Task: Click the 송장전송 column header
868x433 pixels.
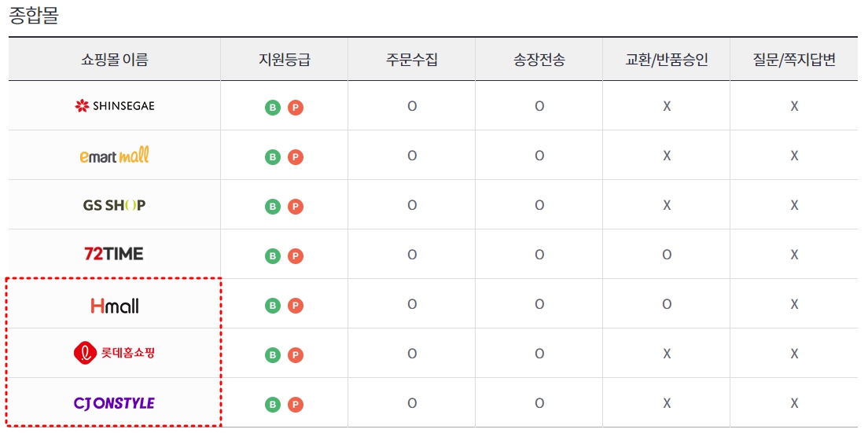Action: [539, 60]
